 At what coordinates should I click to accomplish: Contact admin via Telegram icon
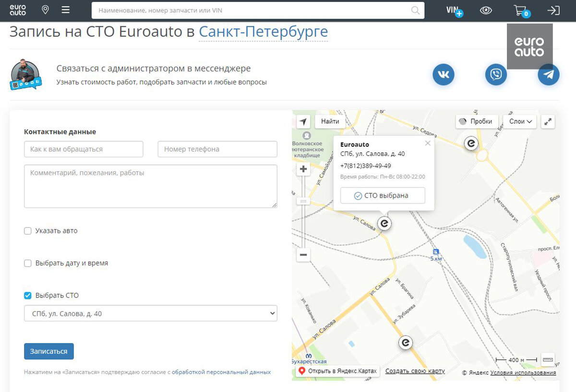tap(549, 75)
